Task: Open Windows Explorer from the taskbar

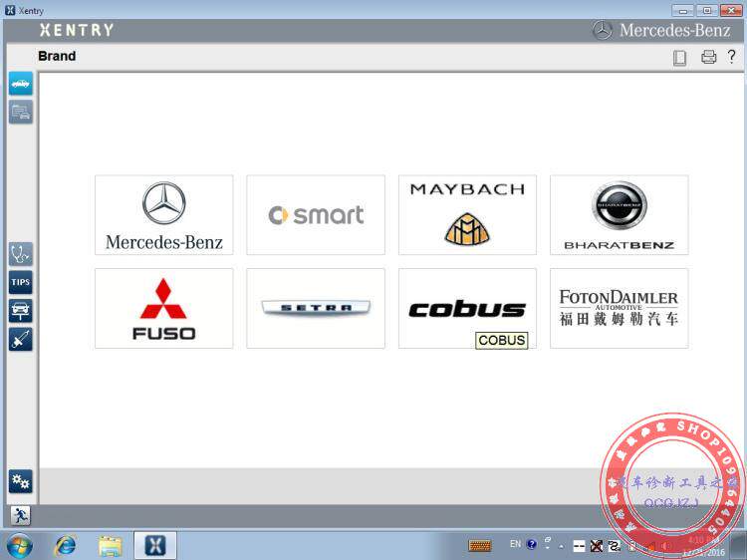Action: pyautogui.click(x=110, y=546)
